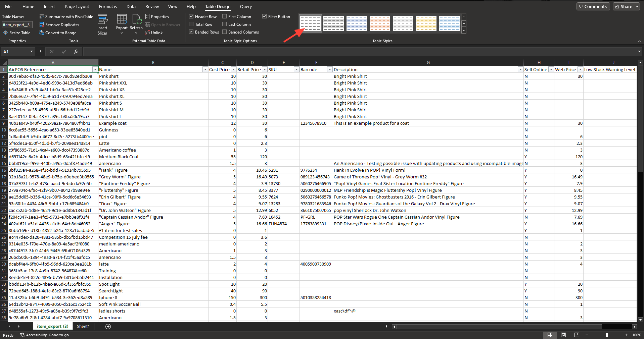Screen dimensions: 644x339
Task: Insert a Slicer
Action: 102,24
